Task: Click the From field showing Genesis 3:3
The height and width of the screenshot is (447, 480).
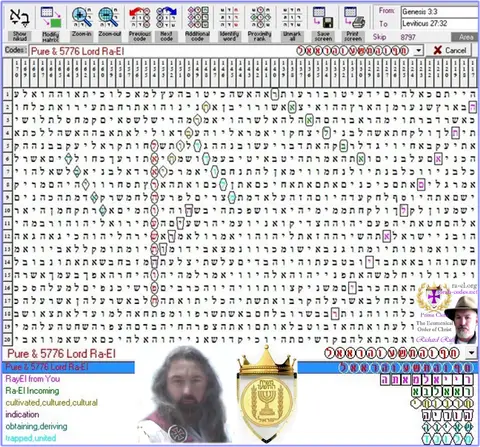Action: coord(439,12)
